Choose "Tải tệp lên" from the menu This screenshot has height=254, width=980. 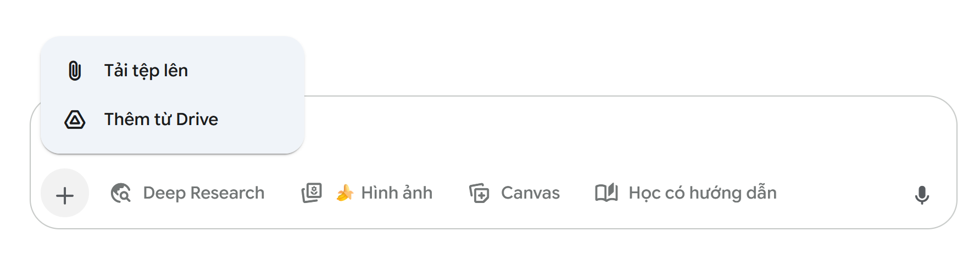point(146,71)
